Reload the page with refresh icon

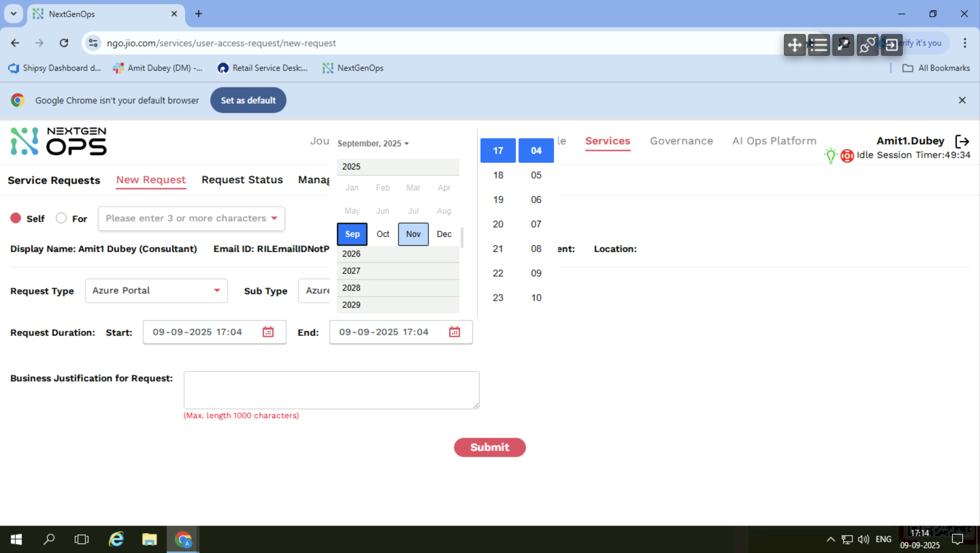click(x=64, y=43)
